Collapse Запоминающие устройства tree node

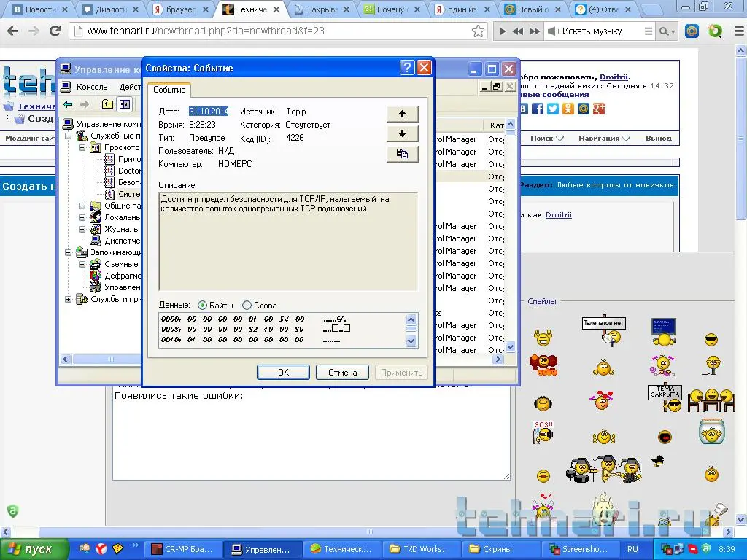(x=68, y=252)
